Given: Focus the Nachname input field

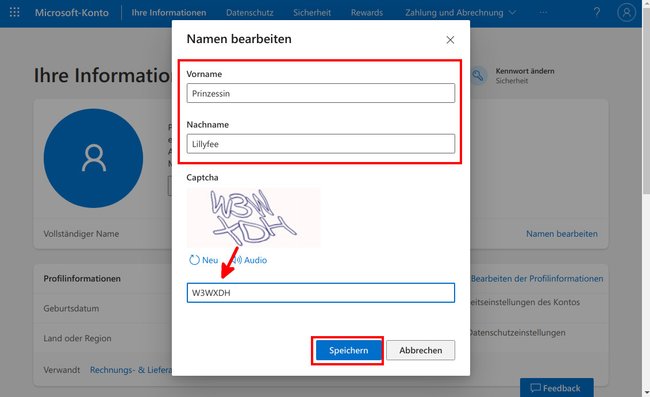Looking at the screenshot, I should tap(320, 144).
